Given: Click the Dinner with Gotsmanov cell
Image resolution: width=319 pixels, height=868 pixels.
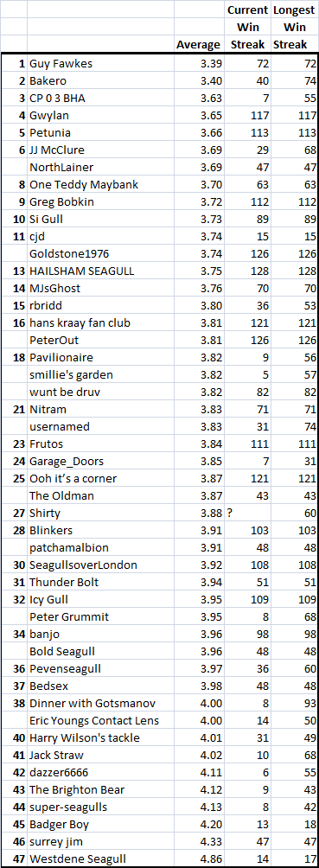Looking at the screenshot, I should (101, 704).
